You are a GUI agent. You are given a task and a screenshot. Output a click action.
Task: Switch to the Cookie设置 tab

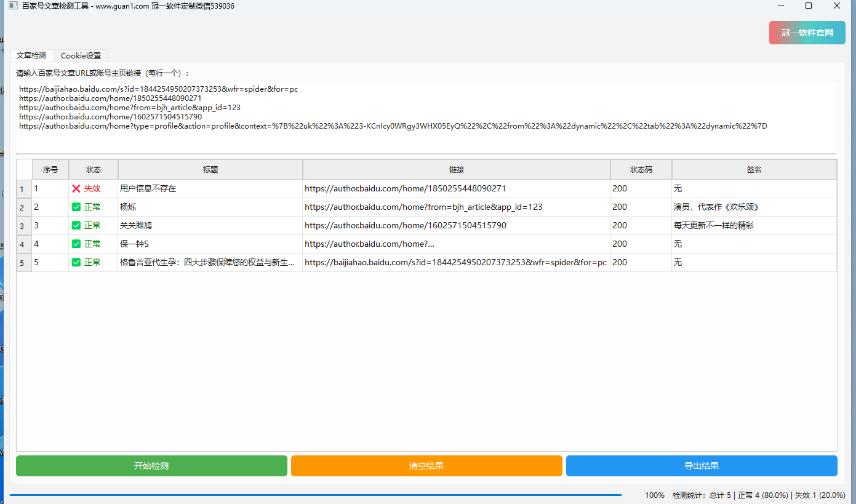click(x=81, y=55)
